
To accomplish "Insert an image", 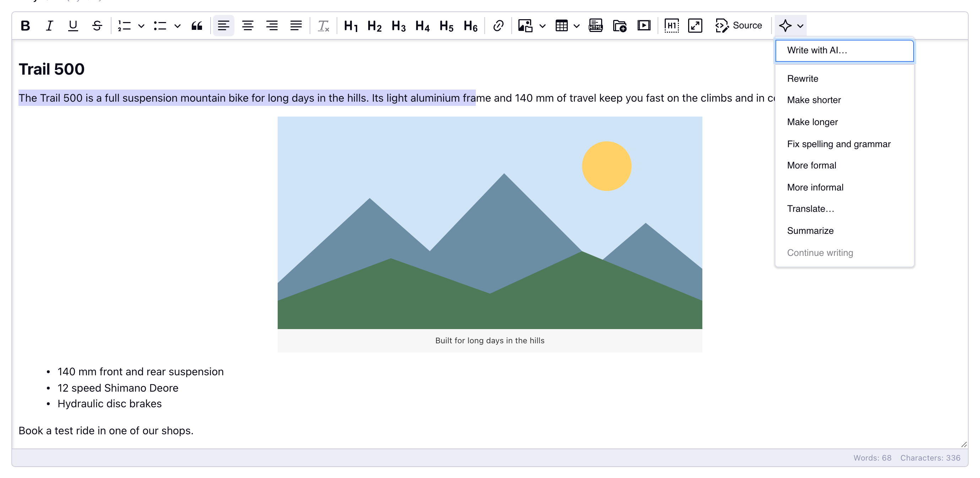I will coord(525,26).
